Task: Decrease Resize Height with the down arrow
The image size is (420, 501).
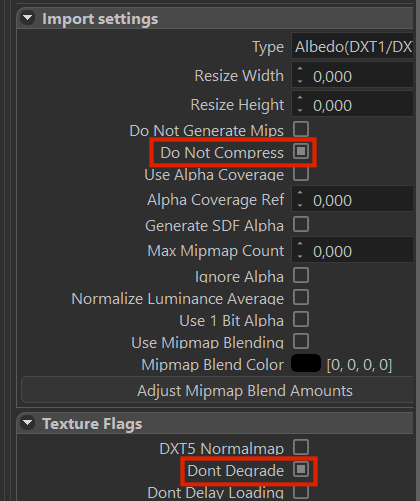Action: point(300,110)
